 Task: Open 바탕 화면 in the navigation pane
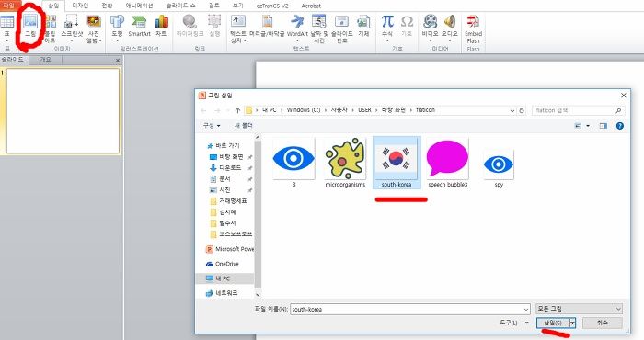pos(226,156)
